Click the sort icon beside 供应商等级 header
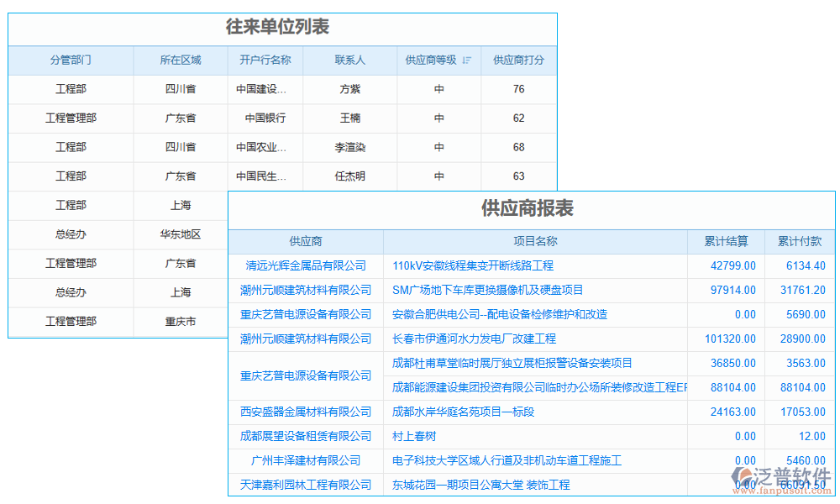840x504 pixels. [465, 60]
